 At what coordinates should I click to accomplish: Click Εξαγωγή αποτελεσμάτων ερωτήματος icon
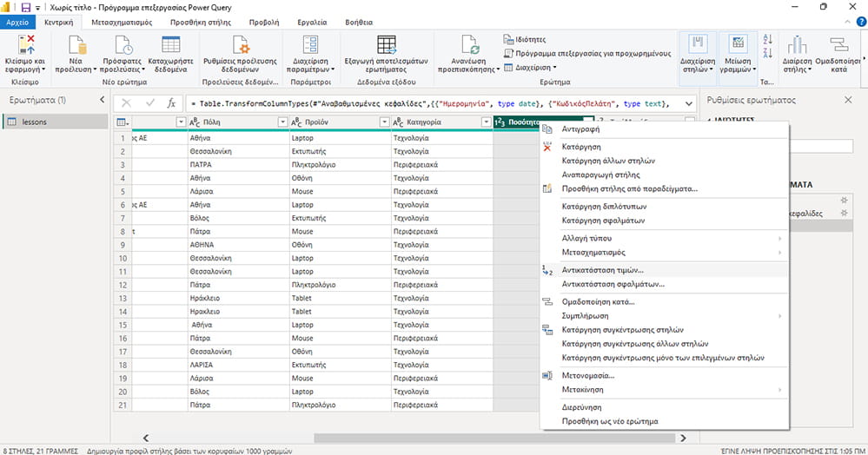[387, 45]
